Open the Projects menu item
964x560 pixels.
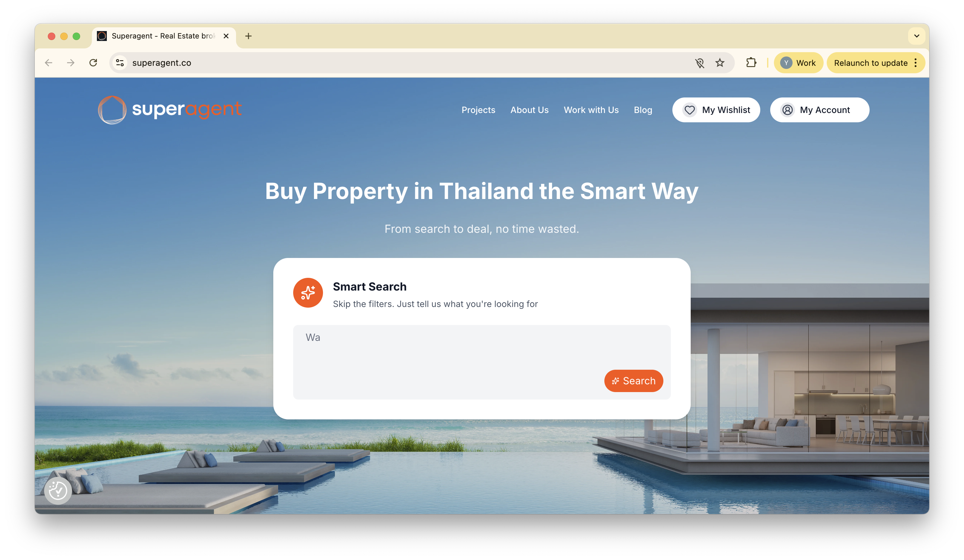click(478, 110)
